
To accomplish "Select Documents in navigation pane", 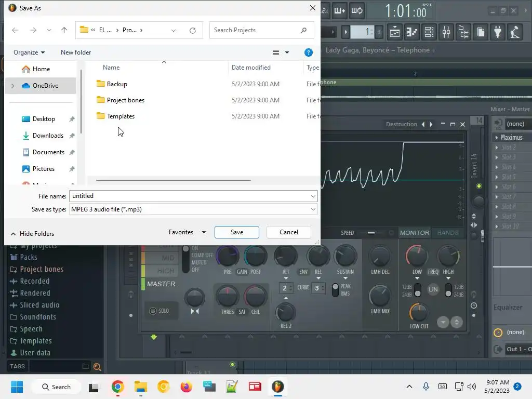I will (48, 152).
